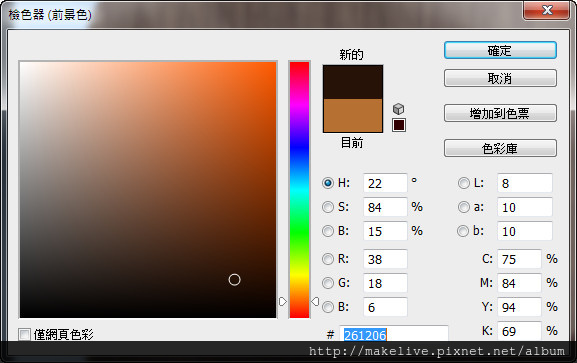The height and width of the screenshot is (363, 577).
Task: Click the R value field showing 38
Action: click(x=385, y=259)
